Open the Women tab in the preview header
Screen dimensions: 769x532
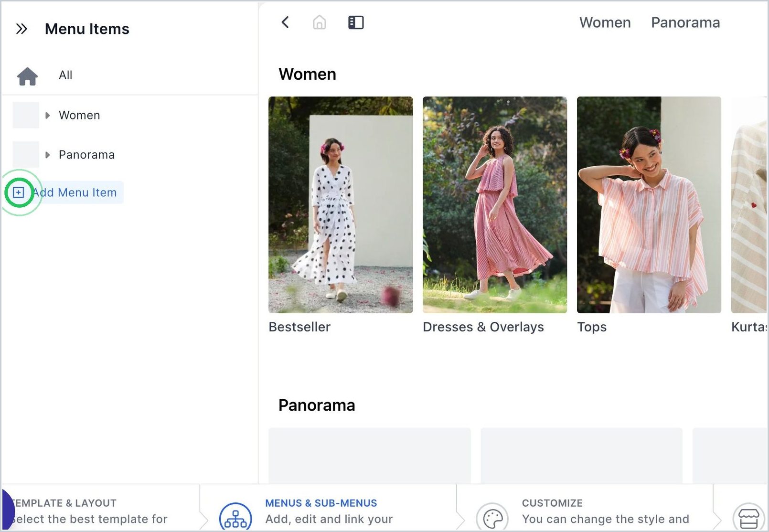605,22
